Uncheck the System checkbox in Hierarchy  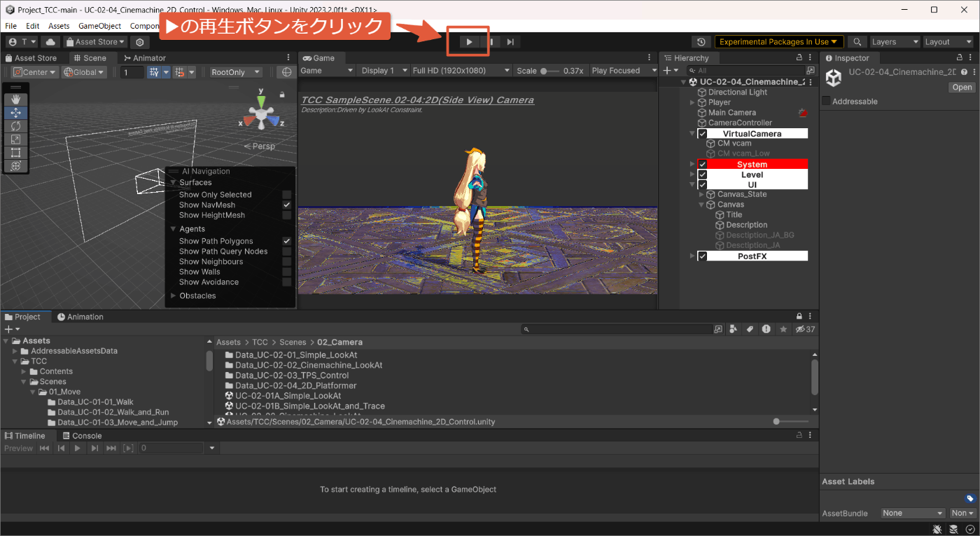703,165
